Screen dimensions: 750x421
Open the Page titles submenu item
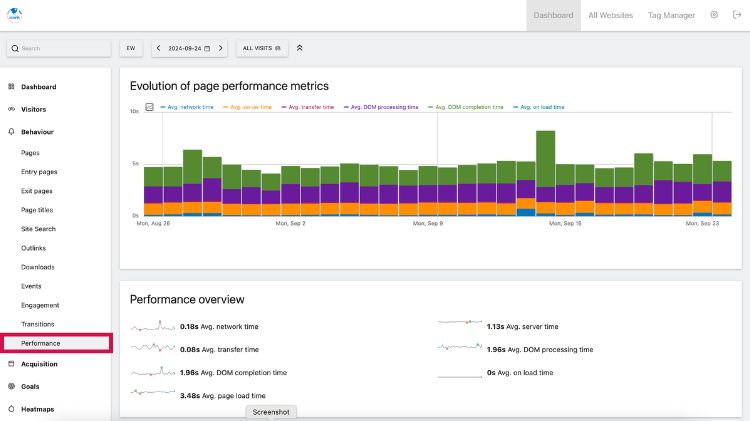[x=37, y=210]
